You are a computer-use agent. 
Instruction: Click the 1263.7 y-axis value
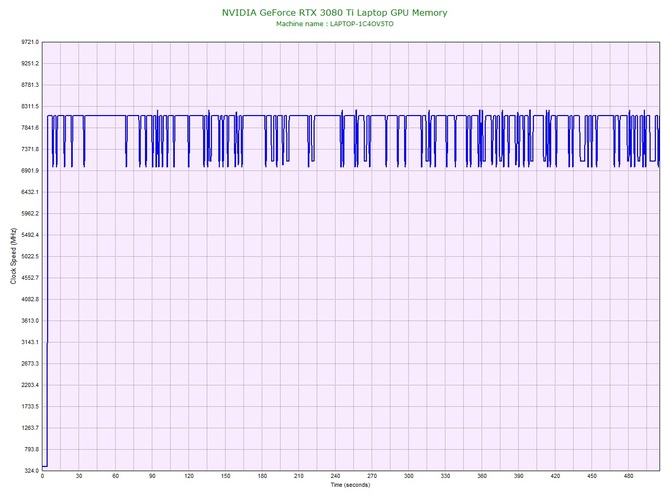[30, 428]
